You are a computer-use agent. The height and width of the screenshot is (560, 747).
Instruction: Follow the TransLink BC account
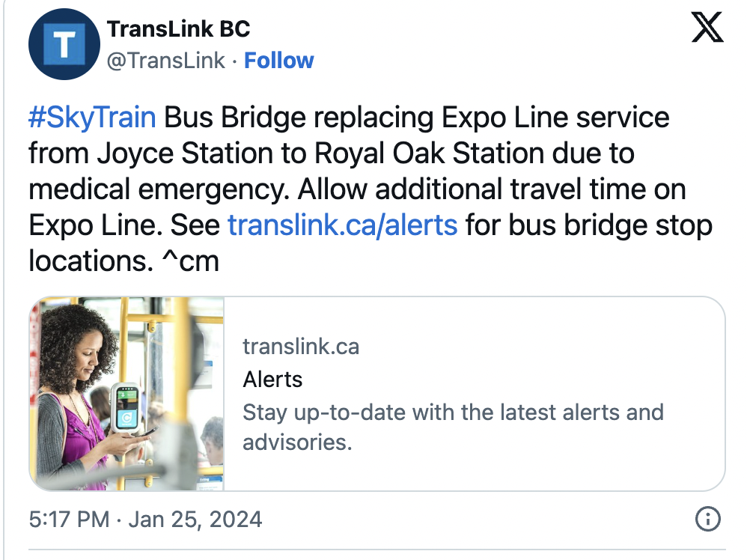pos(278,61)
